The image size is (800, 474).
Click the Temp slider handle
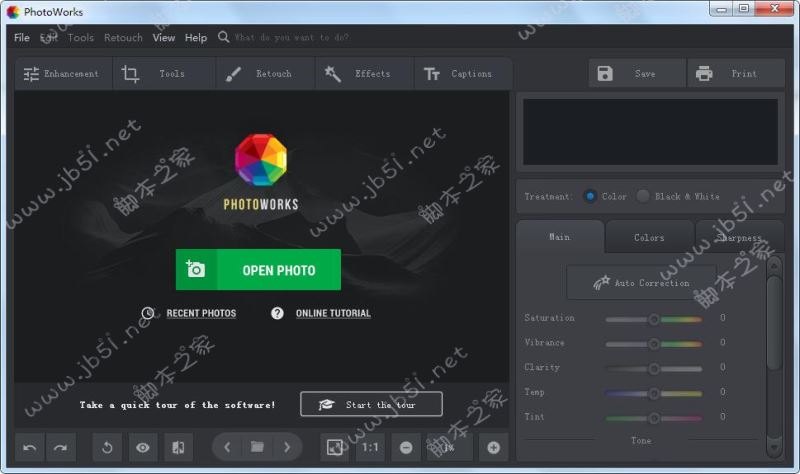tap(654, 393)
